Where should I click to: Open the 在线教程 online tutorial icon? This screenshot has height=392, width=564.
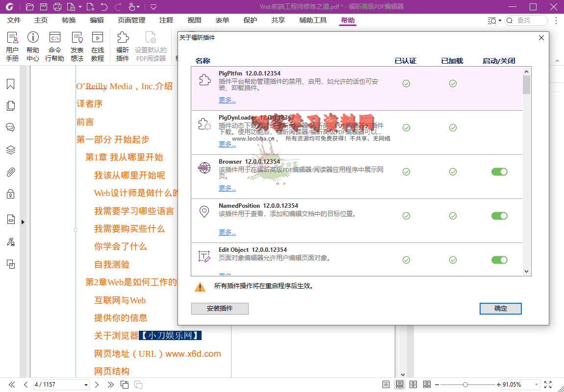tap(98, 47)
